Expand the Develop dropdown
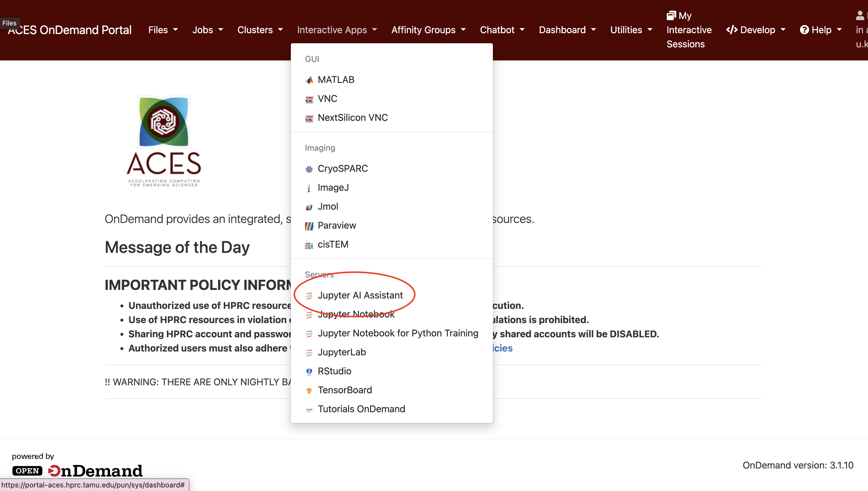This screenshot has width=868, height=491. (x=756, y=30)
